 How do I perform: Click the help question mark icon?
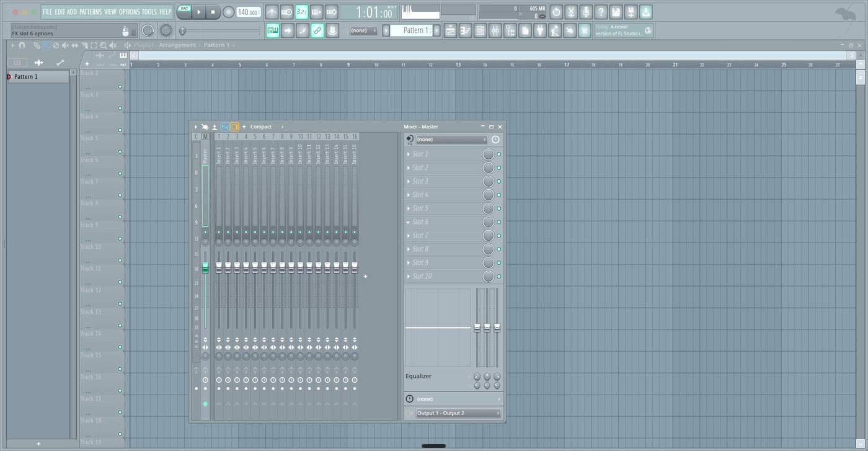click(x=601, y=12)
